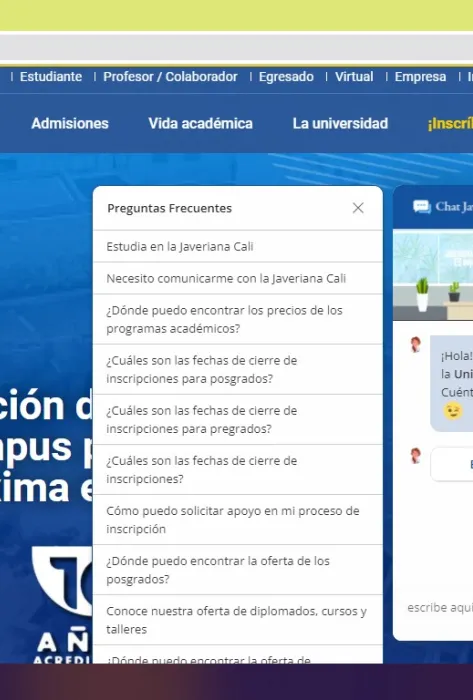Open the Virtual link
Screen dimensions: 473x700
point(354,77)
